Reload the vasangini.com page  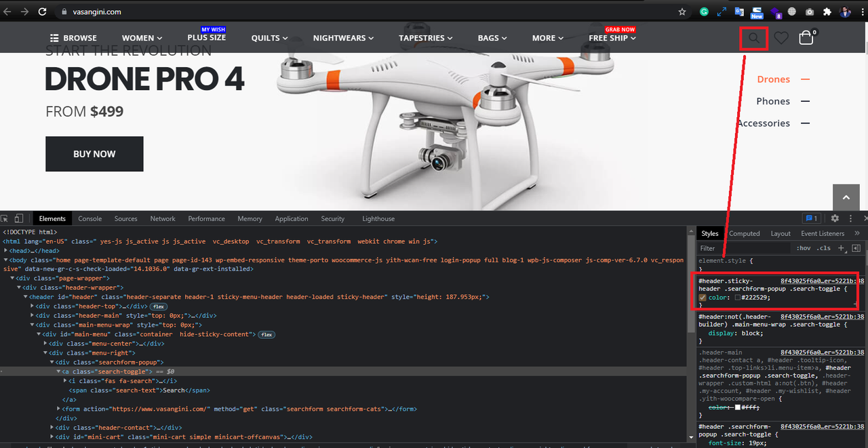point(43,12)
